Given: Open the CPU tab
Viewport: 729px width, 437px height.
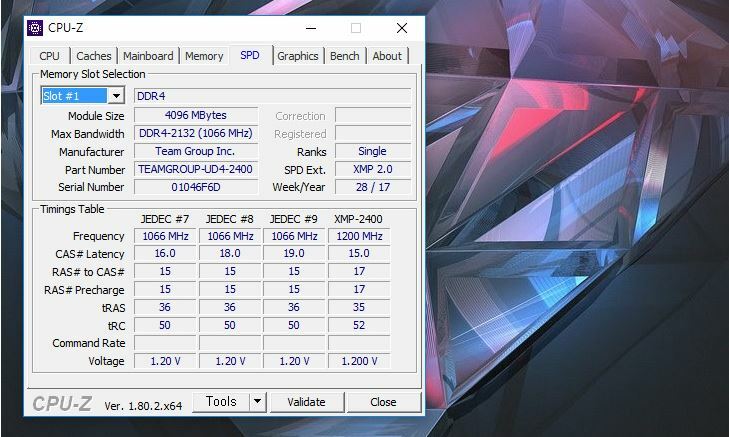Looking at the screenshot, I should pos(49,56).
